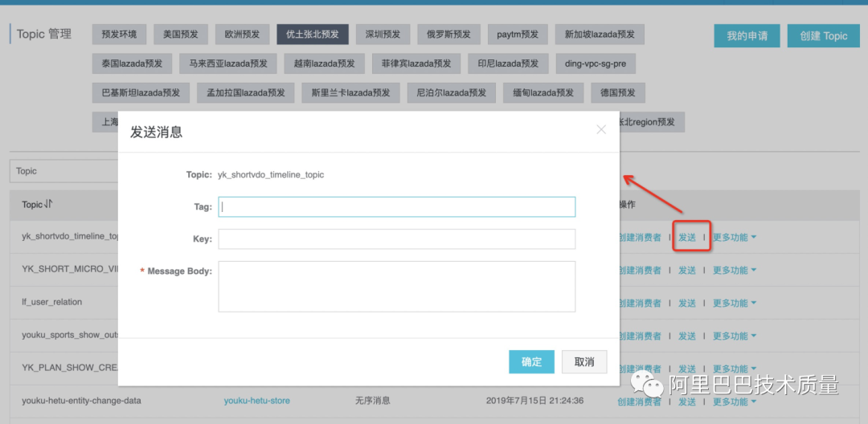The height and width of the screenshot is (424, 868).
Task: Expand 更多功能 for youku_sports_show_out row
Action: (x=734, y=336)
